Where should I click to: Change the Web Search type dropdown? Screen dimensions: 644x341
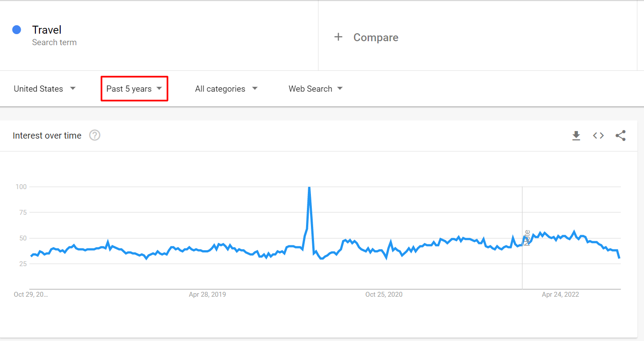pos(316,89)
